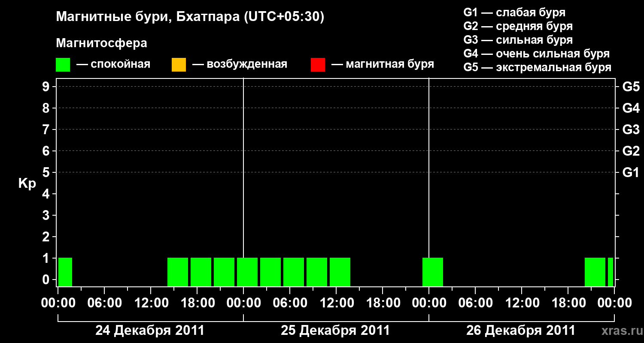Screen dimensions: 644x343
Task: Click the green bar spanning 06:00 on 25 Декабря
Action: pyautogui.click(x=294, y=272)
